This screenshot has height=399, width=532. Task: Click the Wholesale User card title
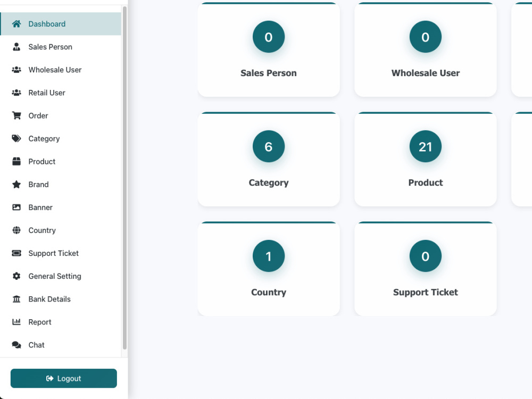click(426, 73)
